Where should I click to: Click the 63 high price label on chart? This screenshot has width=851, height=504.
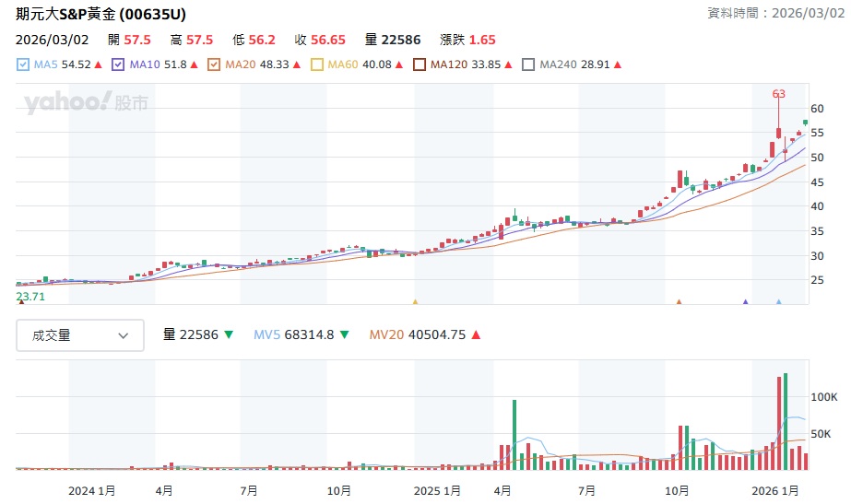click(779, 94)
